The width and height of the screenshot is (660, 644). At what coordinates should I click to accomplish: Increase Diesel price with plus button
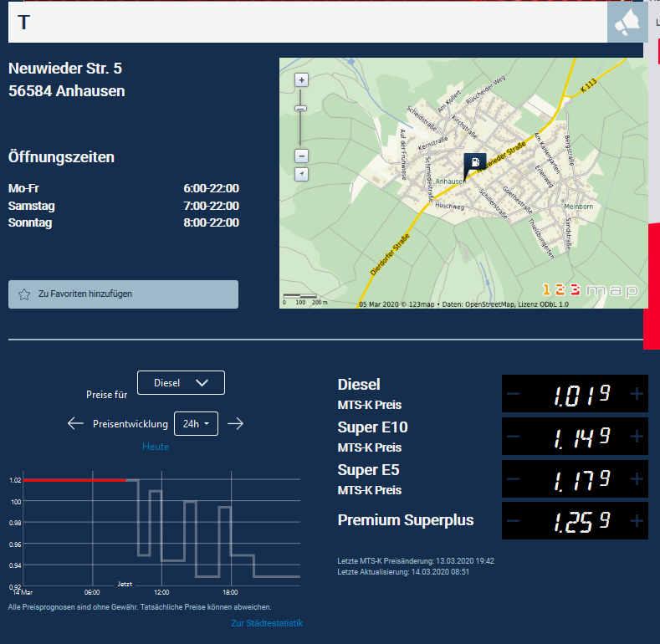tap(637, 394)
